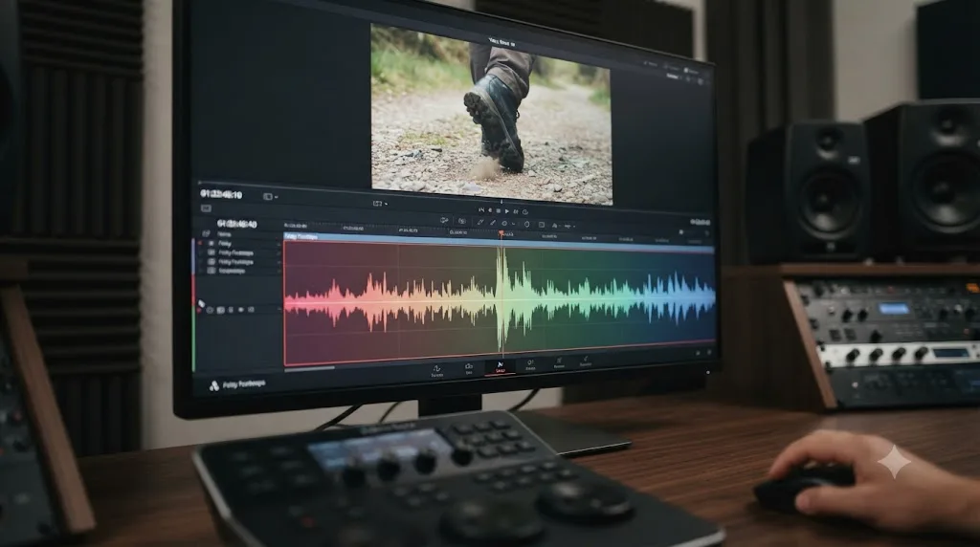Image resolution: width=980 pixels, height=547 pixels.
Task: Switch to the fourth page tab at the bottom
Action: (530, 365)
